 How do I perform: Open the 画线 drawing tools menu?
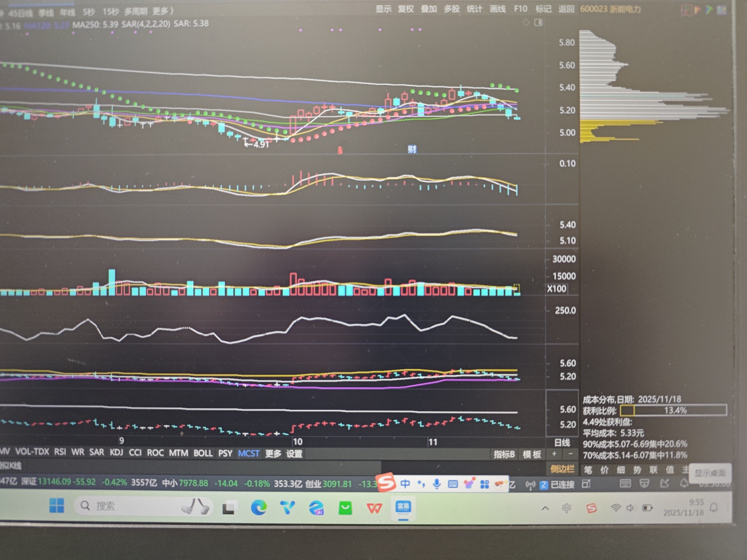[497, 9]
